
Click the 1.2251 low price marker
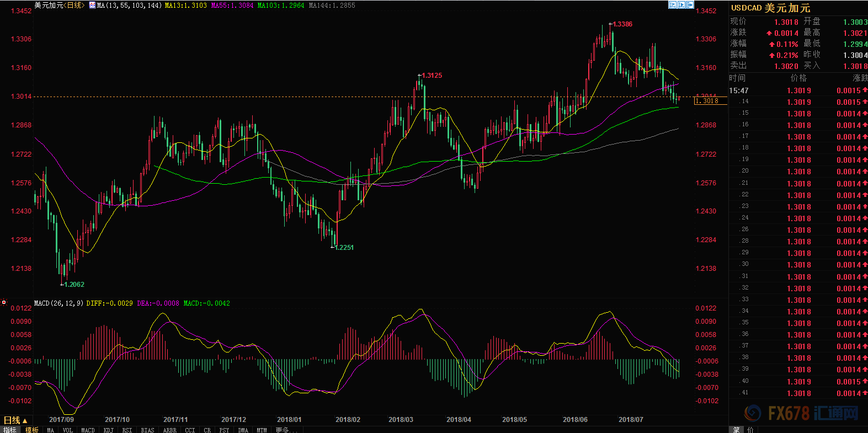pyautogui.click(x=344, y=247)
